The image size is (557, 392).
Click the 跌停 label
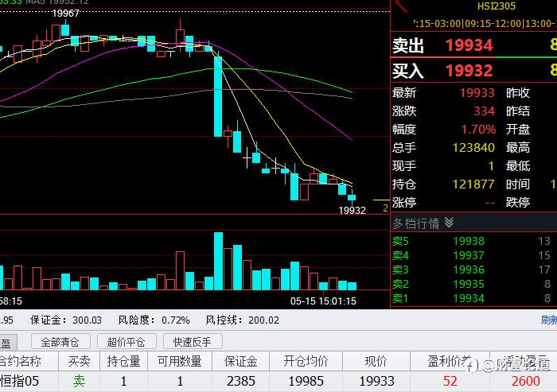[518, 203]
